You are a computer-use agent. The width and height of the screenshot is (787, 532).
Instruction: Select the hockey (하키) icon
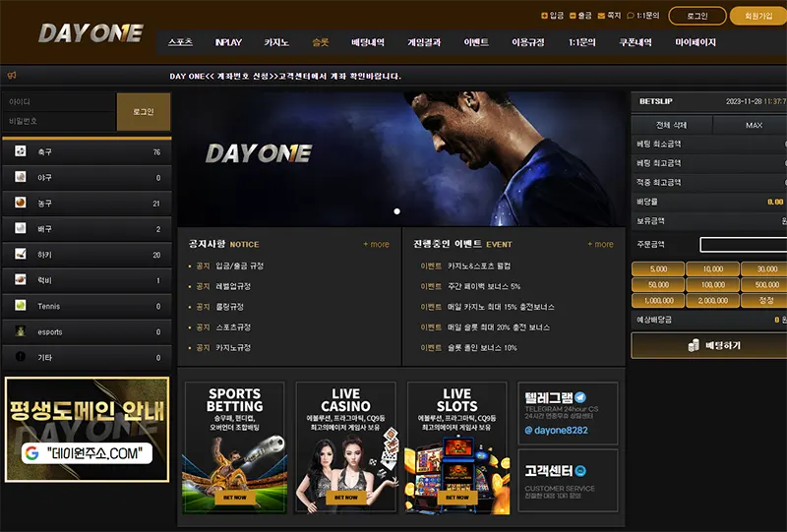coord(20,254)
